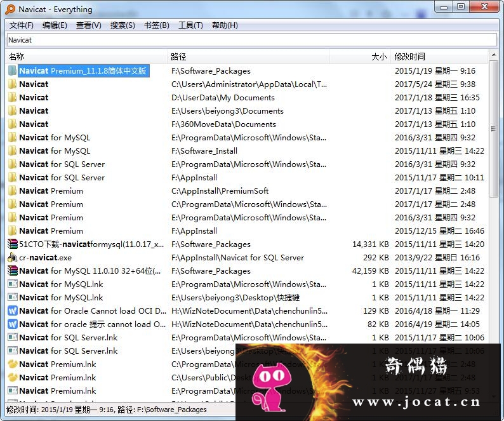The image size is (504, 421).
Task: Select Navicat for MySQL folder dated 2016/3/31
Action: 55,138
